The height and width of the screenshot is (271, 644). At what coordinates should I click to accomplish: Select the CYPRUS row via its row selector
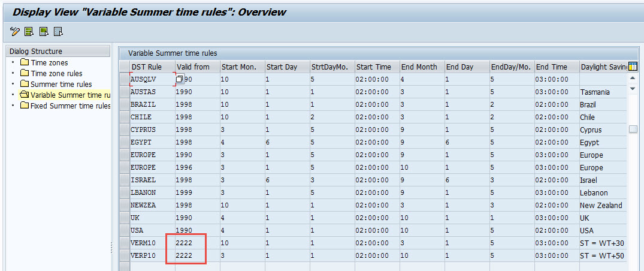tap(124, 130)
